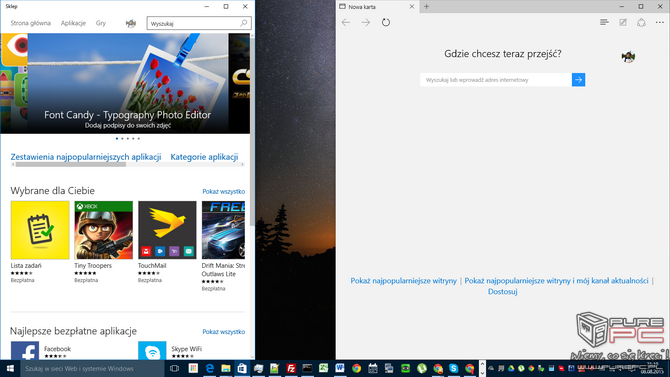Launch FileZilla from the taskbar
670x377 pixels.
291,368
